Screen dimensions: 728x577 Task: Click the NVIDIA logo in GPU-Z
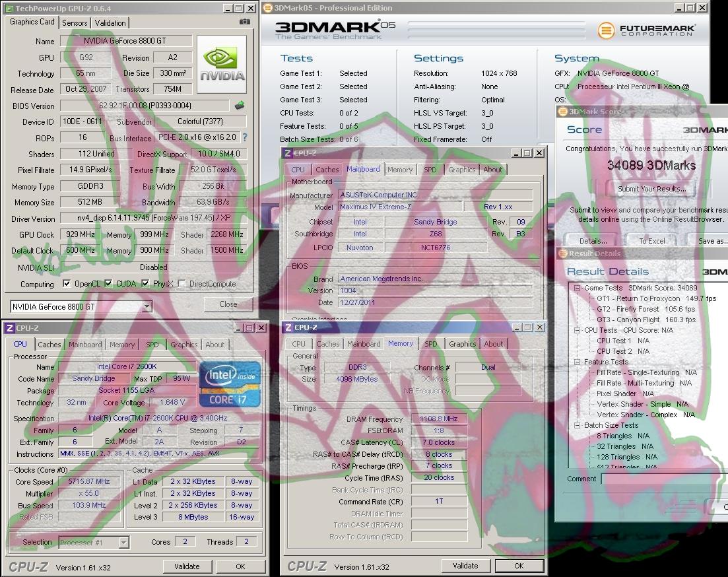click(222, 64)
